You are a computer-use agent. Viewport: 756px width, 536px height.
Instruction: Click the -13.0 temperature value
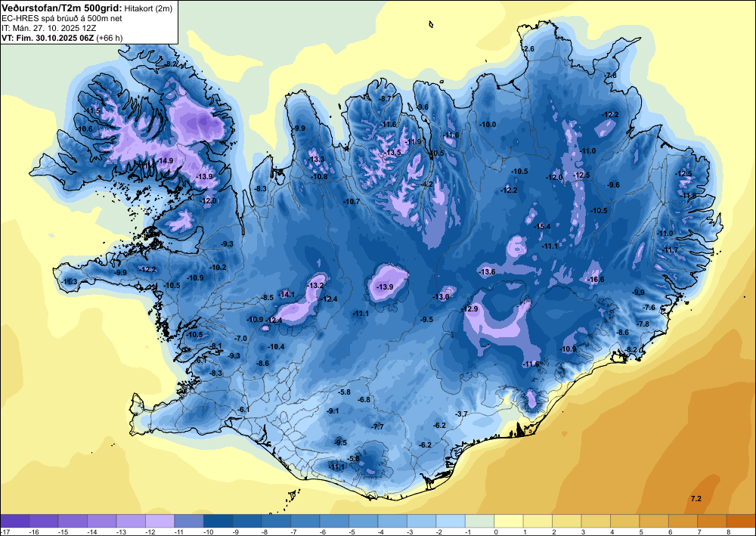441,297
